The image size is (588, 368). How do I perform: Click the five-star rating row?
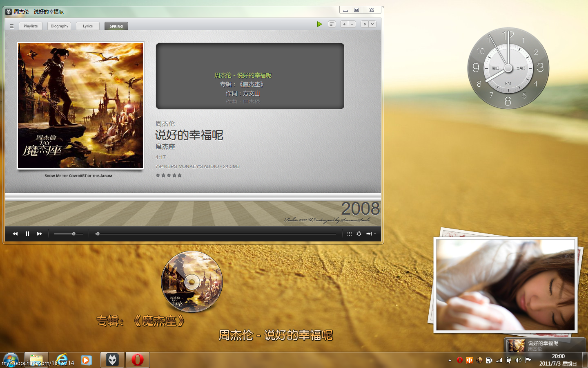click(x=169, y=175)
